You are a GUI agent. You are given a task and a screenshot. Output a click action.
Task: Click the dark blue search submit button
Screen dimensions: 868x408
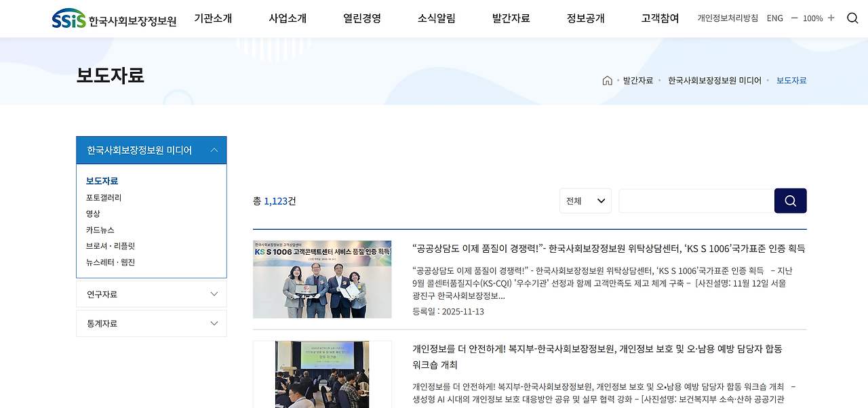coord(790,201)
